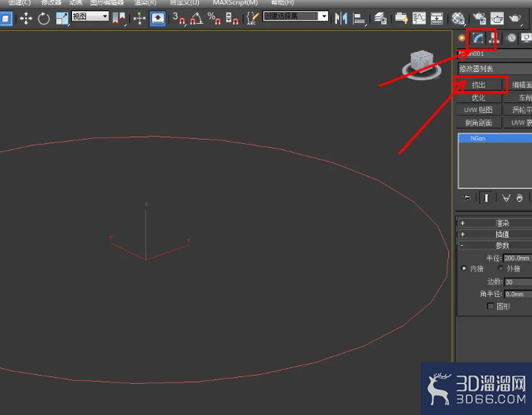Click the Align tool icon

pyautogui.click(x=359, y=19)
